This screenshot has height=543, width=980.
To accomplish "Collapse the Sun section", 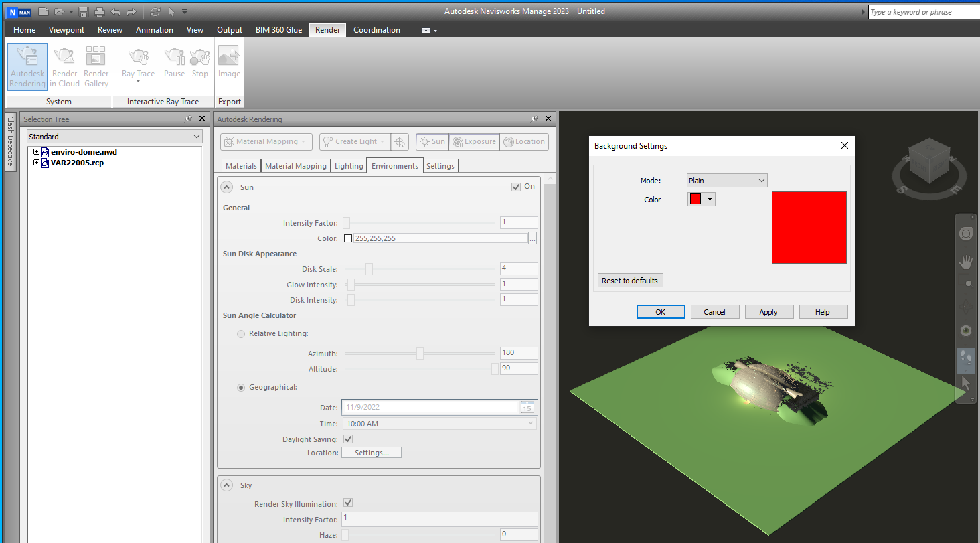I will (x=228, y=187).
